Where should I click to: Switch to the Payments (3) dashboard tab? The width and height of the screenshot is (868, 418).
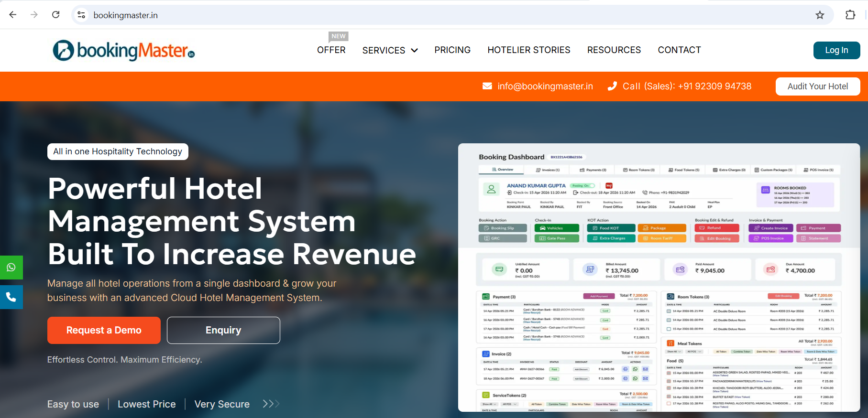tap(593, 170)
